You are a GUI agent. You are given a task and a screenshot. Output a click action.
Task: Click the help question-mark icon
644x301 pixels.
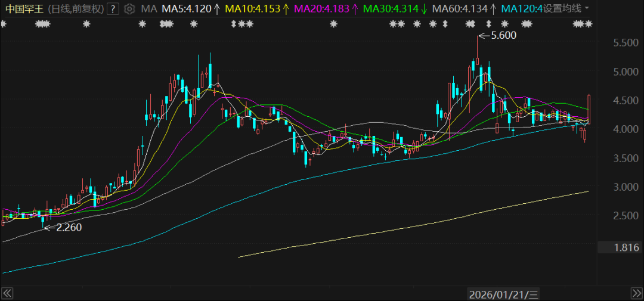pyautogui.click(x=113, y=9)
